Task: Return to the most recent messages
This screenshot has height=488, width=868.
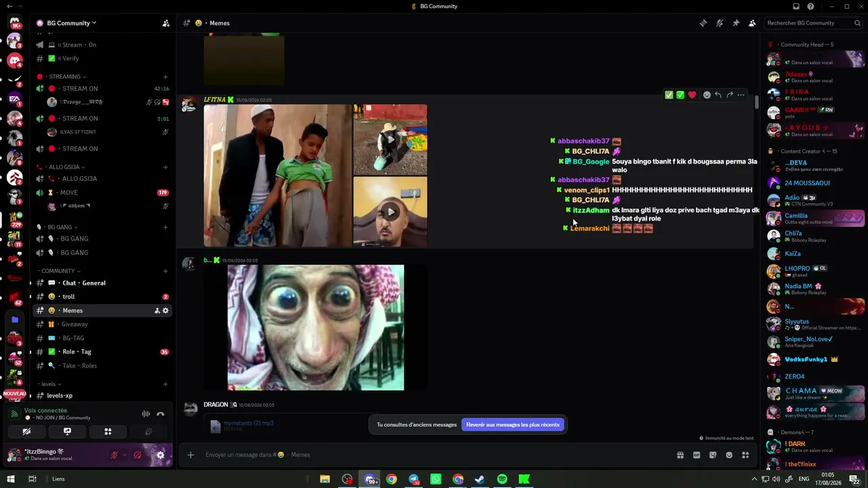Action: [513, 425]
